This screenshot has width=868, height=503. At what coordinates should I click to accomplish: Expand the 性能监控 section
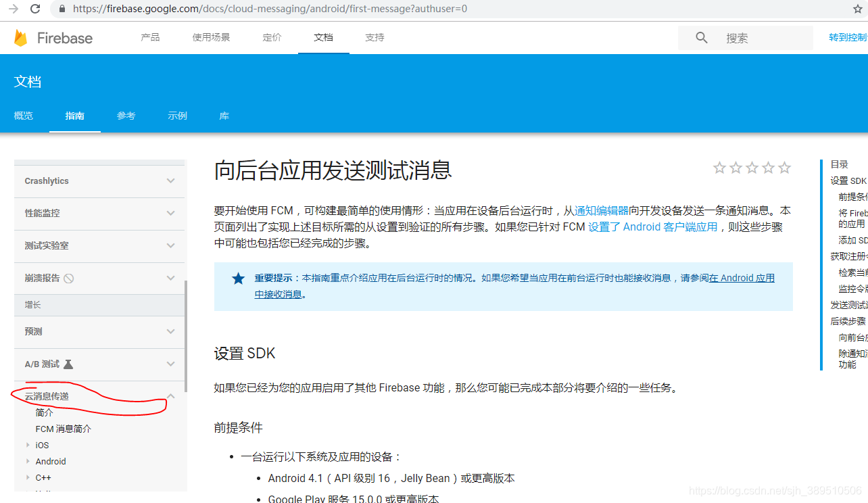[x=170, y=213]
